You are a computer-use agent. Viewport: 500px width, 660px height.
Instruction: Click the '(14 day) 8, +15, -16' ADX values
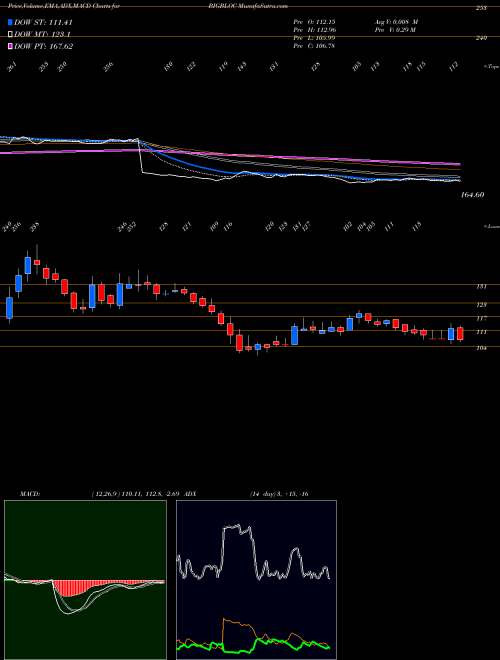pyautogui.click(x=279, y=494)
